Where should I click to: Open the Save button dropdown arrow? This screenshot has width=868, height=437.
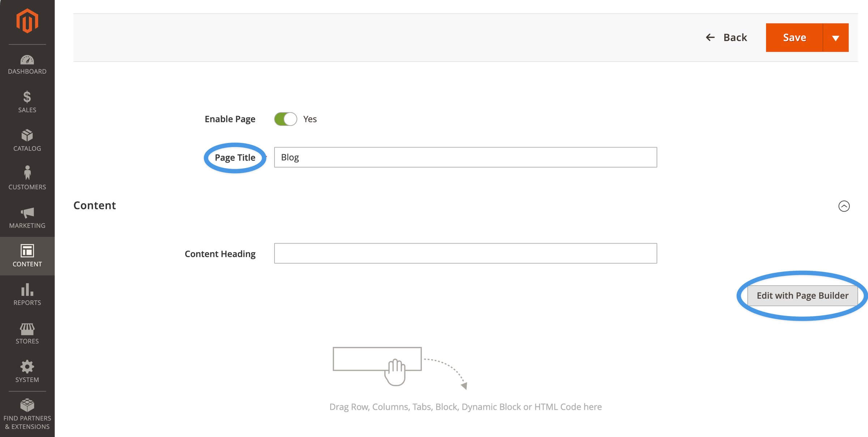tap(836, 37)
